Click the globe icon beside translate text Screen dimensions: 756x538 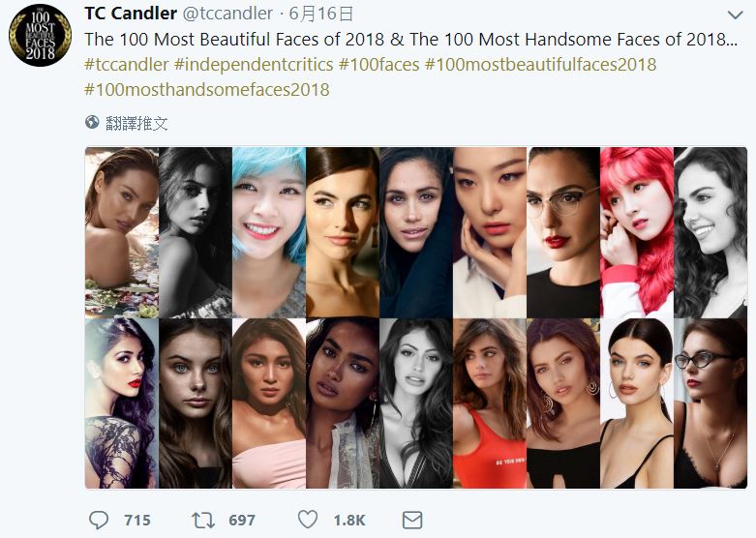pos(92,123)
